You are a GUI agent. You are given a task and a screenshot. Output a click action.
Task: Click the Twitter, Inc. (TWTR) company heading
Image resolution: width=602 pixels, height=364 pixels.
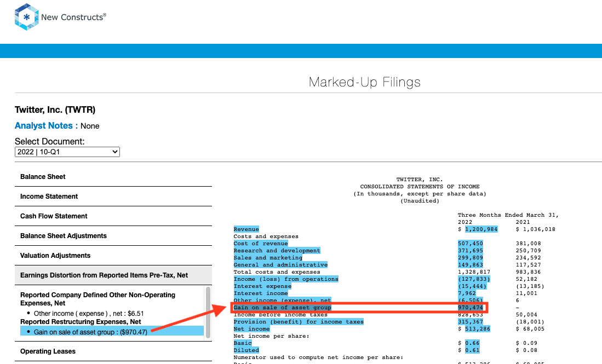pyautogui.click(x=55, y=109)
